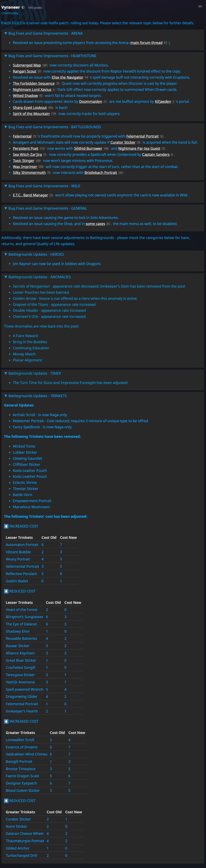This screenshot has height=868, width=206.
Task: Collapse the Bug Fixes WILD section
Action: coord(42,186)
